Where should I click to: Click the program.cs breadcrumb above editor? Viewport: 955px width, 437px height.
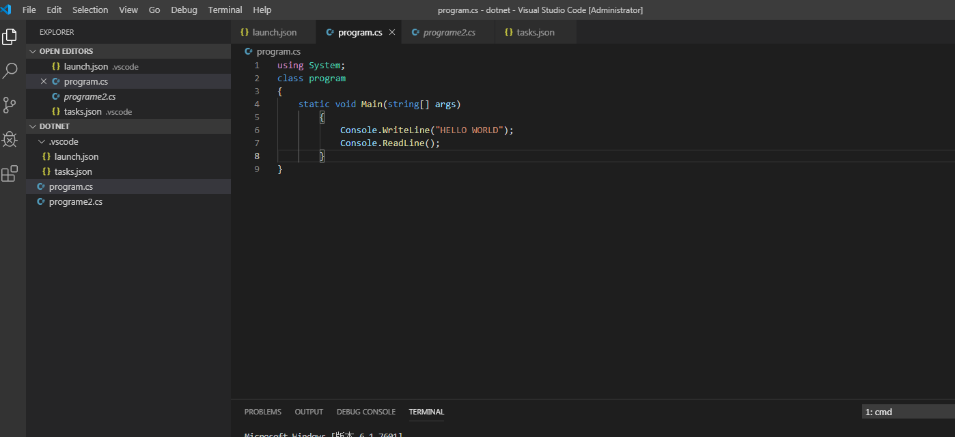tap(278, 51)
